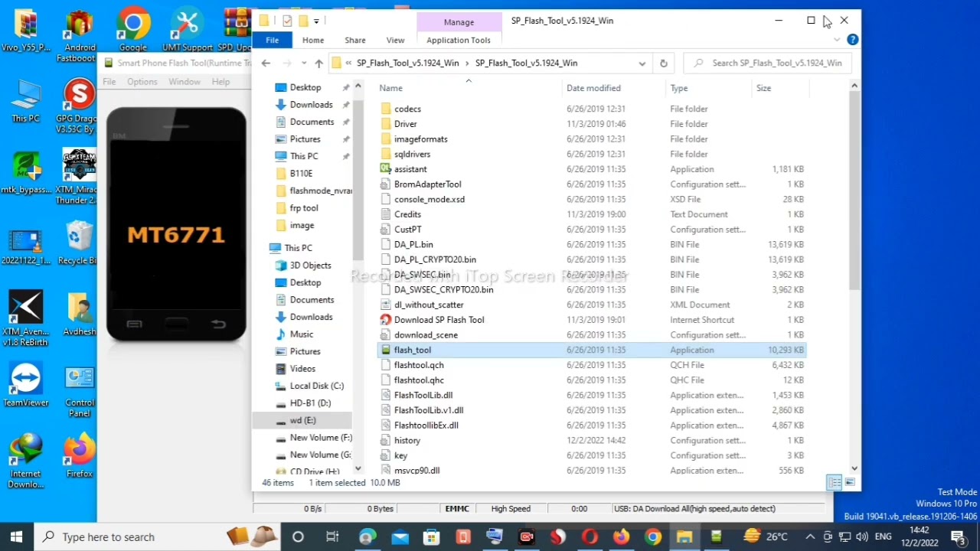Open the View ribbon tab
Viewport: 980px width, 551px height.
[396, 40]
